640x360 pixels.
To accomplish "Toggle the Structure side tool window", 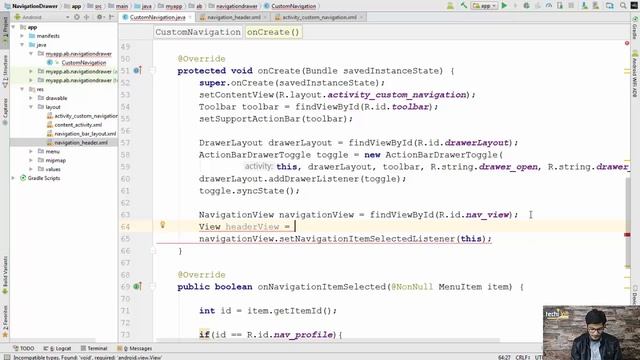I will coord(5,70).
